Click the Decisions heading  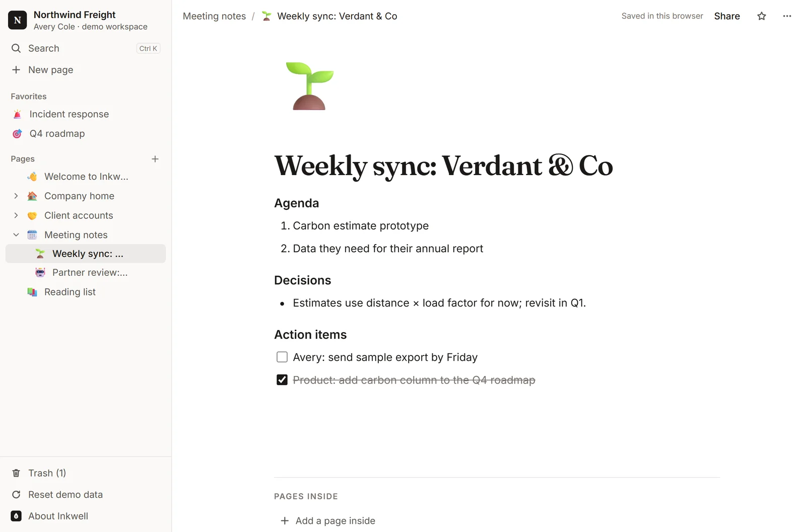(303, 280)
